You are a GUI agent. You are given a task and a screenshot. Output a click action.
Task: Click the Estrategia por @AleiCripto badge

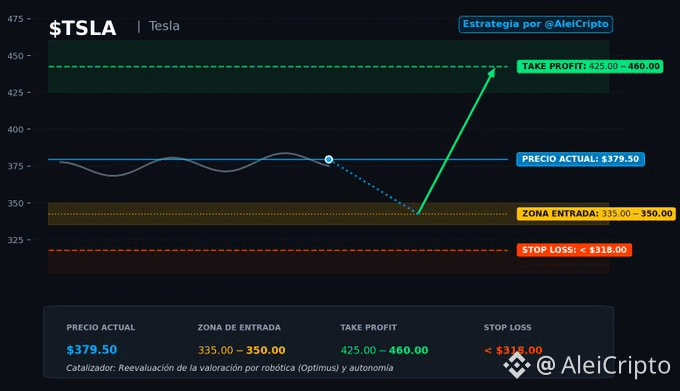pos(536,24)
